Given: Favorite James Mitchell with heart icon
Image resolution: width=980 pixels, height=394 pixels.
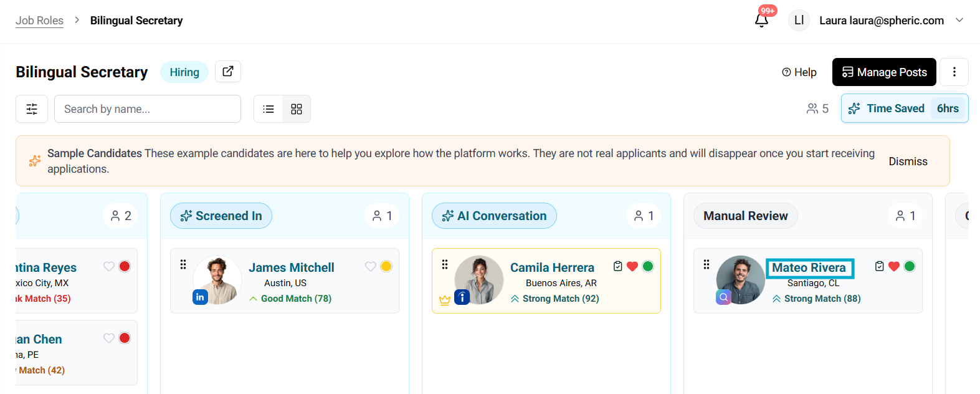Looking at the screenshot, I should tap(370, 266).
